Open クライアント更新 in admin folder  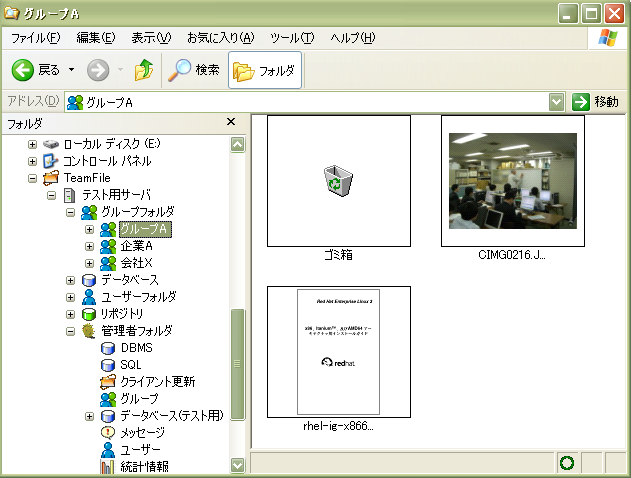pos(109,382)
